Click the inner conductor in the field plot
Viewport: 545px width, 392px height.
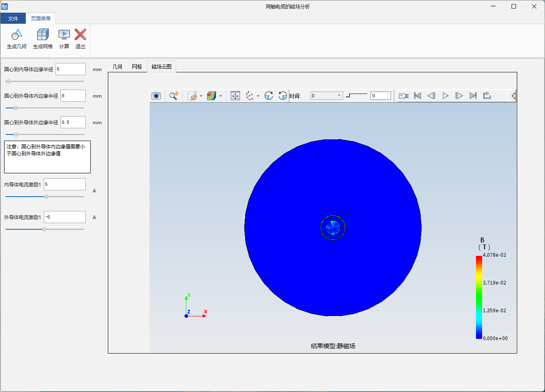click(333, 228)
